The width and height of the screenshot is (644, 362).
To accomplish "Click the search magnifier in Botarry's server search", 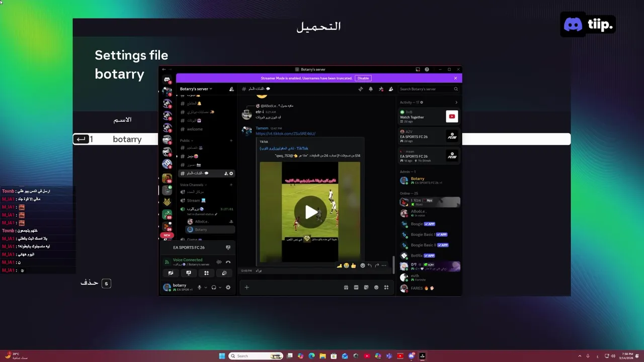I will pyautogui.click(x=456, y=89).
